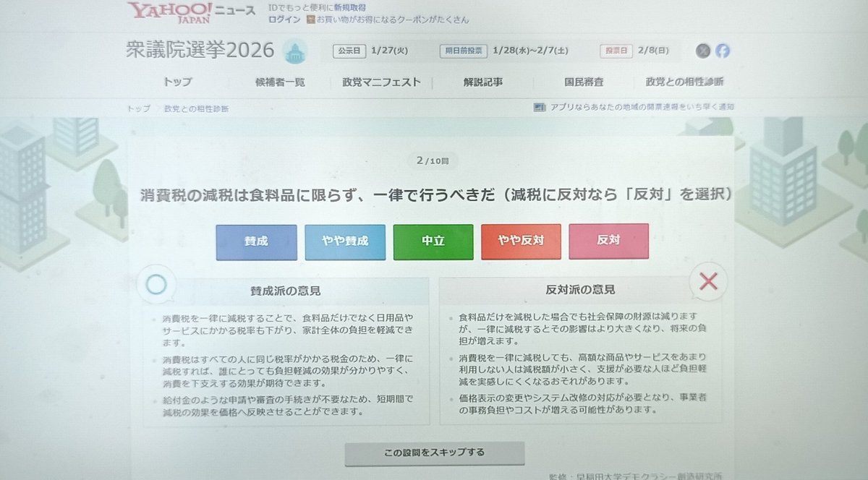
Task: Click the blue circle icon above 賛成派の意見
Action: point(156,285)
